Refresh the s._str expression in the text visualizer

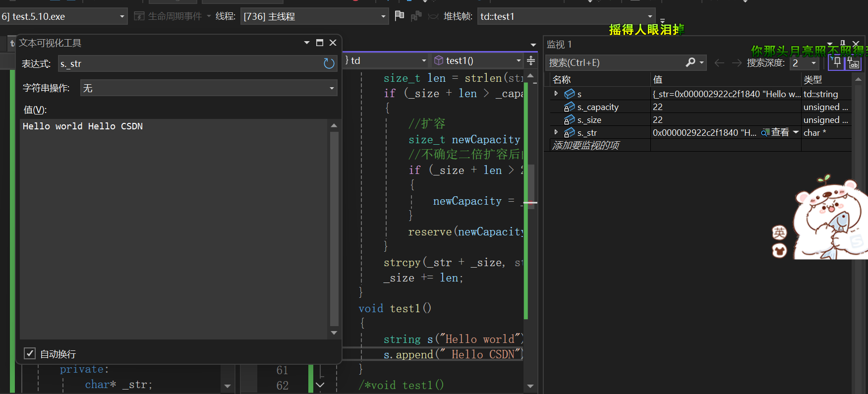pos(329,63)
